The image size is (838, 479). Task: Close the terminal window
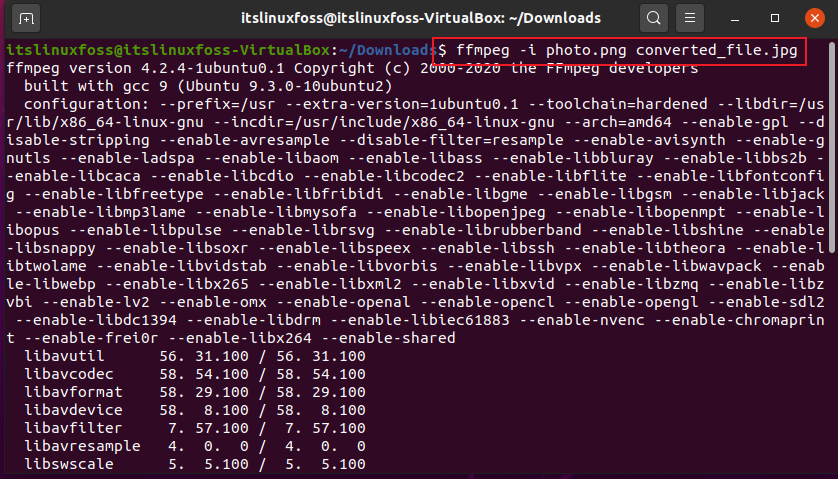coord(814,18)
